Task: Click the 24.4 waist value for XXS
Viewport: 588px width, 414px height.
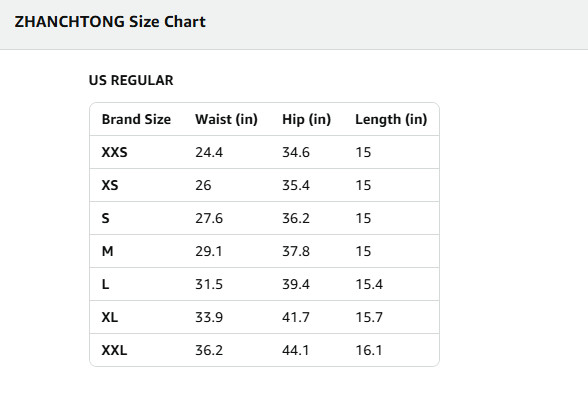Action: click(209, 152)
